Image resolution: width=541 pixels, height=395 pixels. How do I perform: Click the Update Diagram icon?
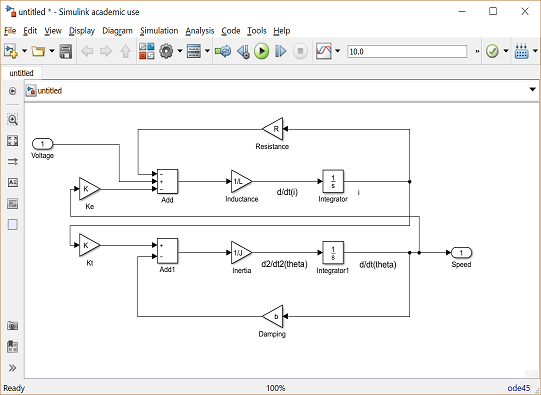(223, 51)
